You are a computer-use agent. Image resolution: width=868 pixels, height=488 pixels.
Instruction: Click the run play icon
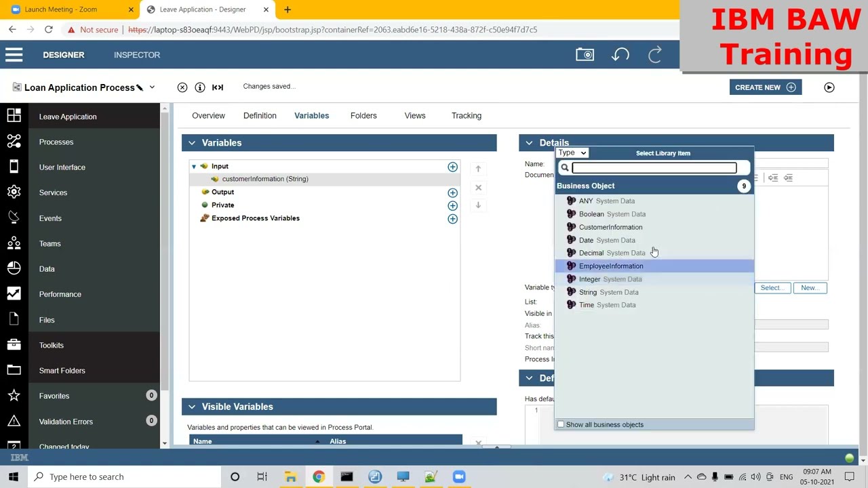829,87
